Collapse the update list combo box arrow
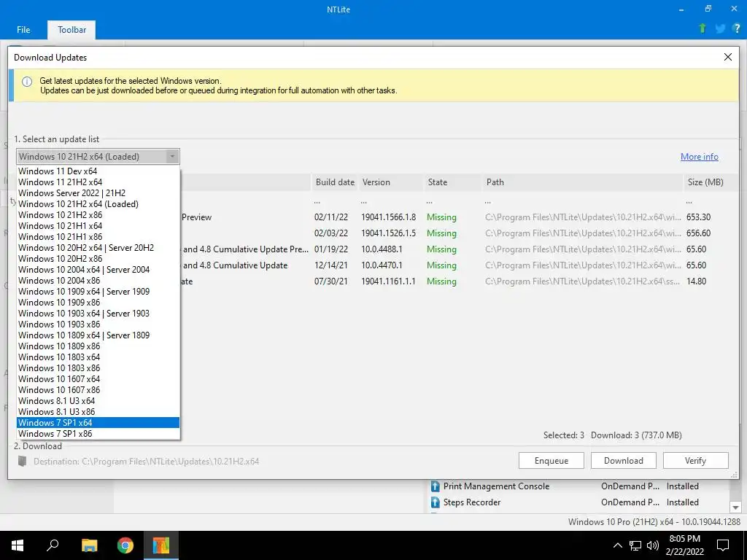The width and height of the screenshot is (747, 560). click(x=172, y=157)
